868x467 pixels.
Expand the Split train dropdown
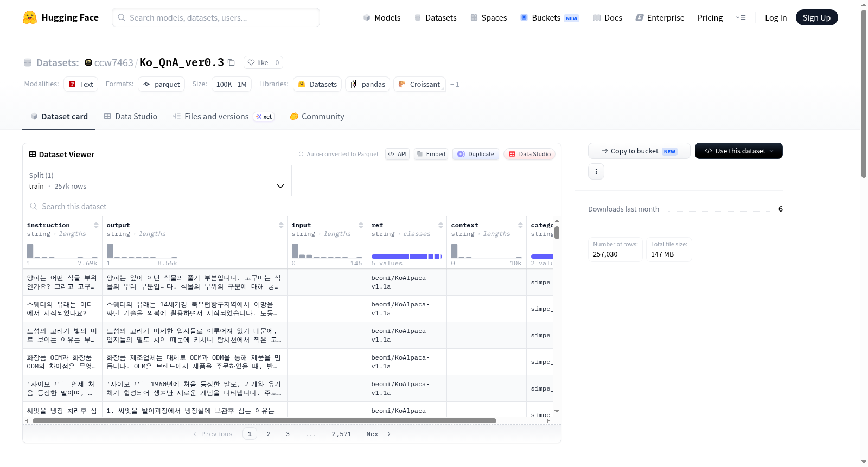tap(157, 181)
